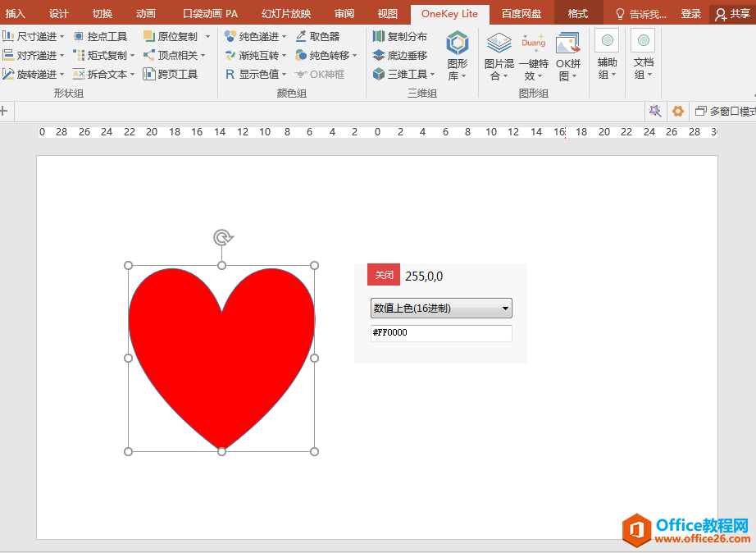Open the 百度网盘 ribbon tab
The width and height of the screenshot is (756, 553).
[521, 14]
